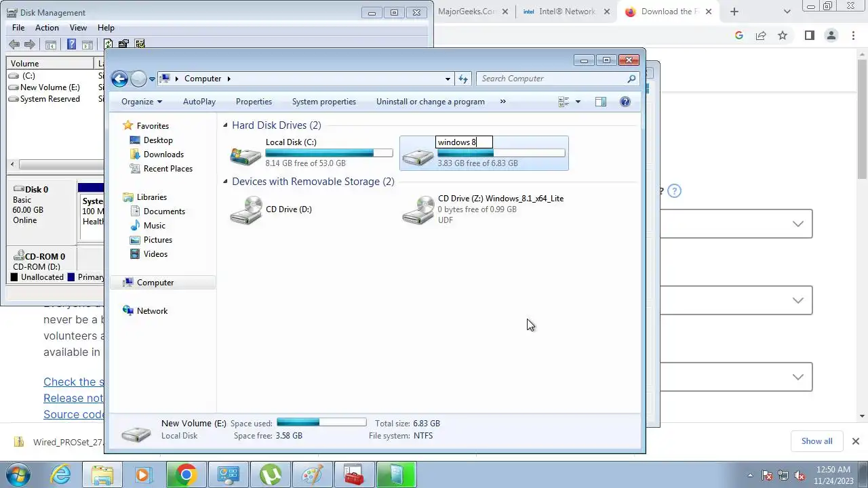
Task: Select System Reserved row in Disk Management
Action: [x=50, y=99]
